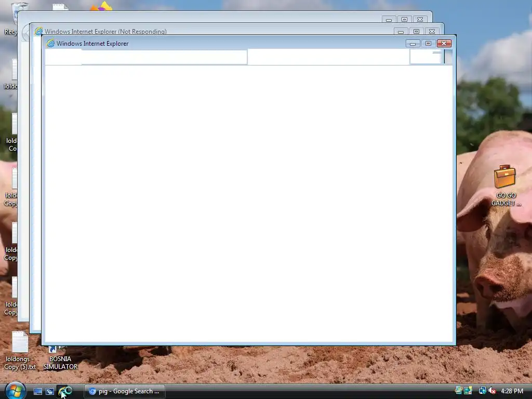Click IE logo in Not Responding window title bar
The image size is (532, 399).
[x=38, y=31]
